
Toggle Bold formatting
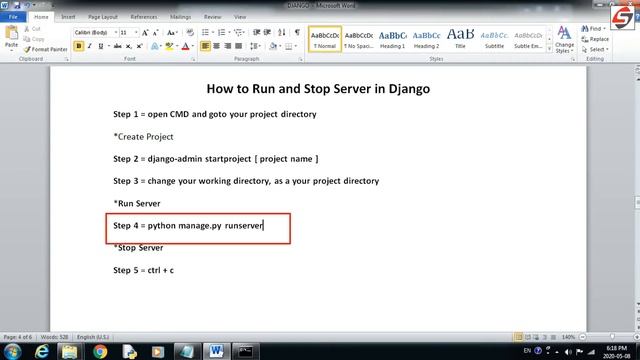pyautogui.click(x=78, y=46)
